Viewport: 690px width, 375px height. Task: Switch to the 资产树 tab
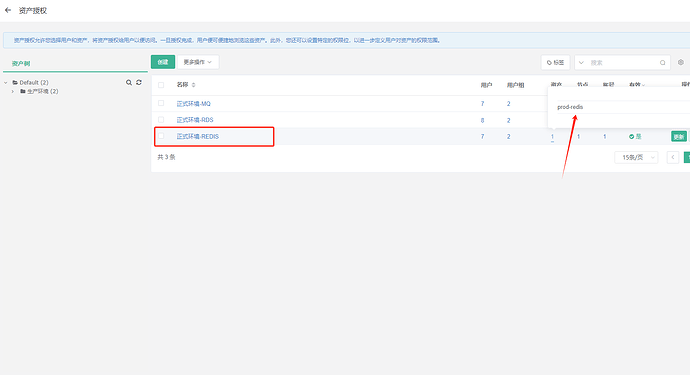tap(21, 63)
